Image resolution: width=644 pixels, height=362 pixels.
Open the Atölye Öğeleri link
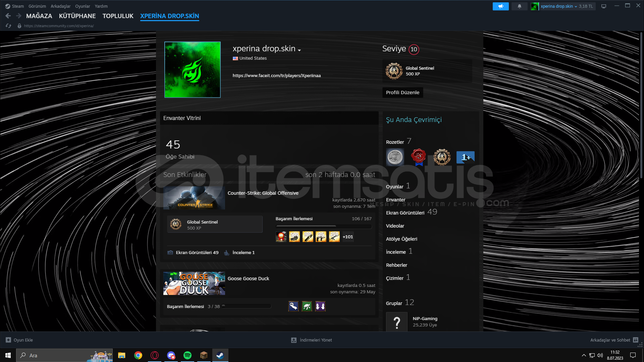(401, 239)
